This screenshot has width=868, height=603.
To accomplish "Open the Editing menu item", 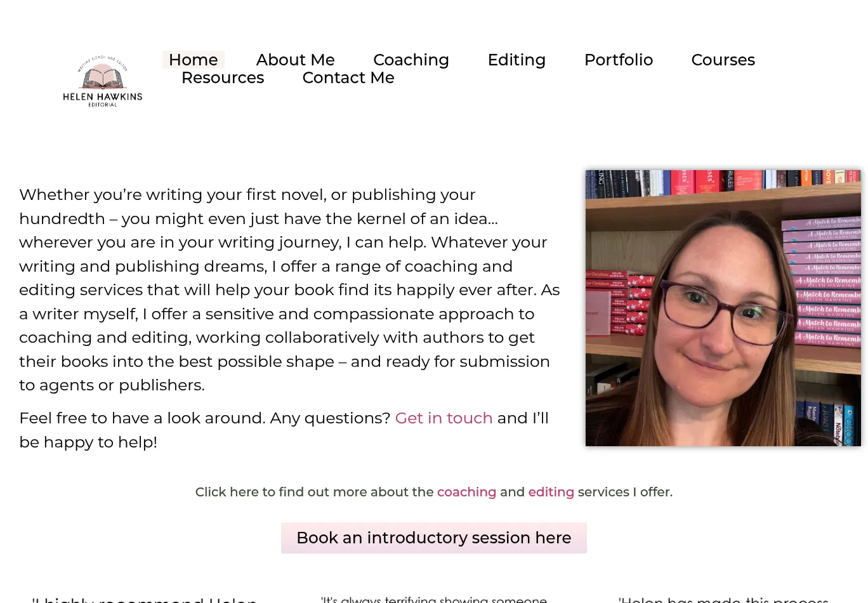I will [x=516, y=60].
